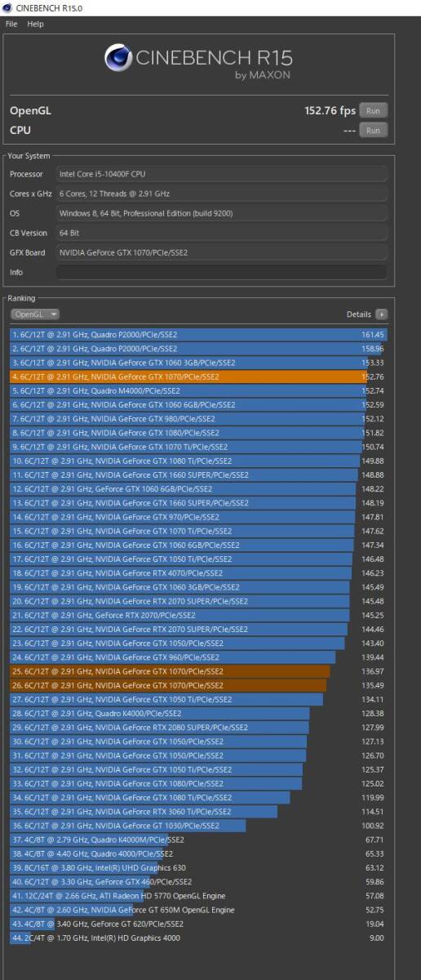Open the File menu
Screen dimensions: 421x980
[11, 24]
